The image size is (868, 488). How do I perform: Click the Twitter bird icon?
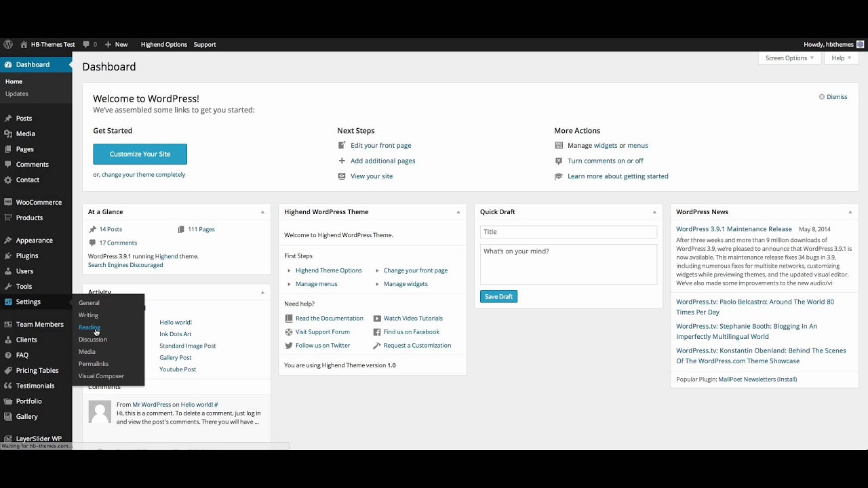[289, 346]
